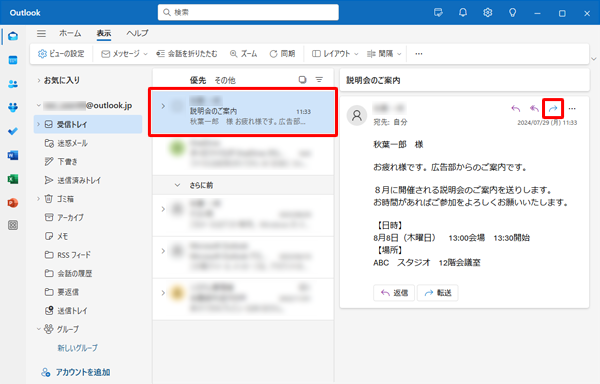Open the filter icon above message list
Screen dimensions: 600x384
[319, 80]
